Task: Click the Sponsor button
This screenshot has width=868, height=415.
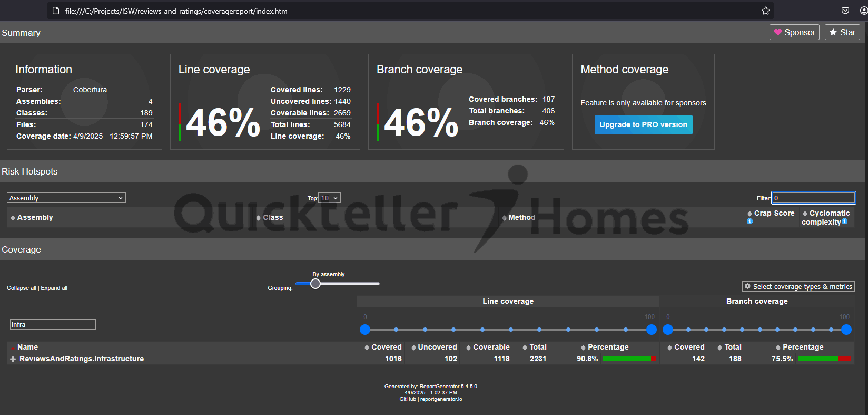Action: click(794, 32)
